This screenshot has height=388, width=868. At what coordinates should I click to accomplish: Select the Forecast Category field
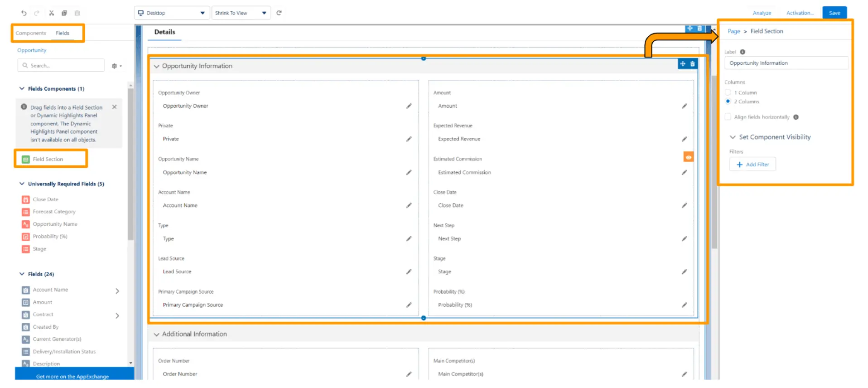(x=54, y=212)
